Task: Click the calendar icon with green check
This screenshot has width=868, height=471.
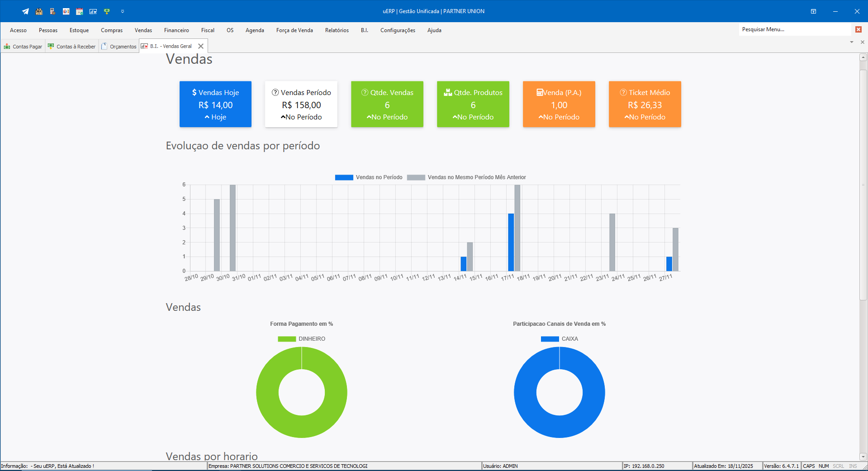Action: click(x=80, y=11)
